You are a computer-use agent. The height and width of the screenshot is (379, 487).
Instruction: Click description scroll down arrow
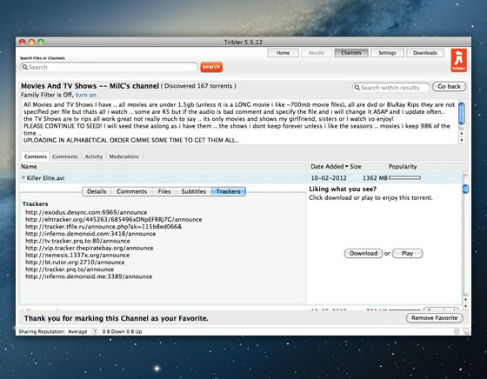[462, 140]
